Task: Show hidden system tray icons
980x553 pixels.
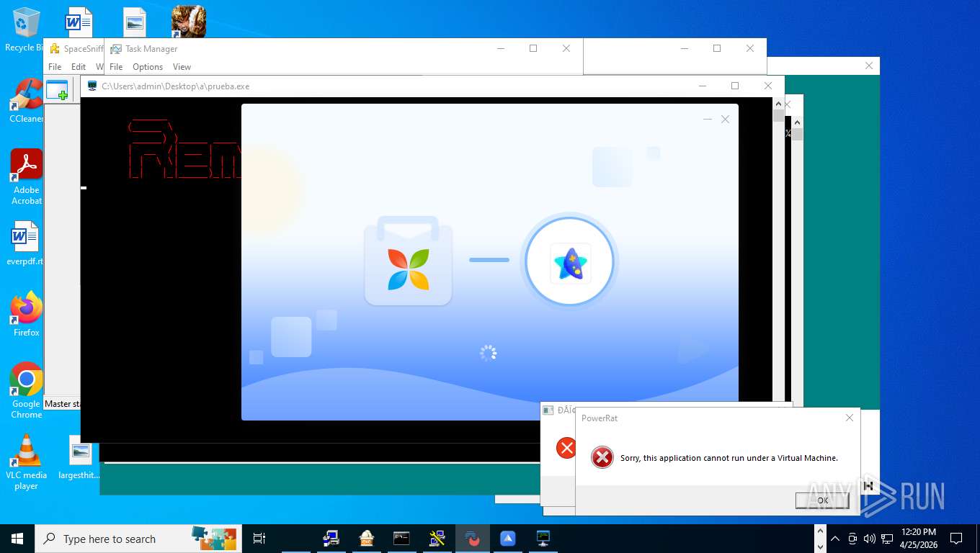Action: pyautogui.click(x=835, y=539)
